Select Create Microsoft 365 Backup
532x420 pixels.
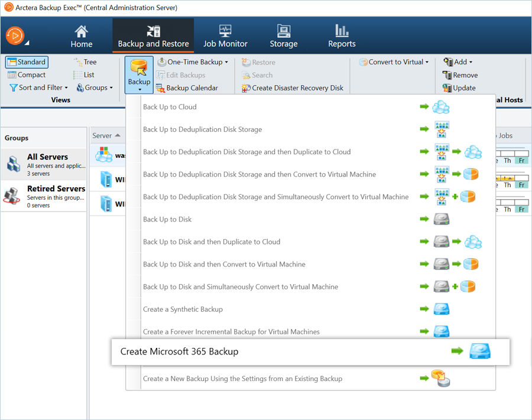pyautogui.click(x=179, y=351)
